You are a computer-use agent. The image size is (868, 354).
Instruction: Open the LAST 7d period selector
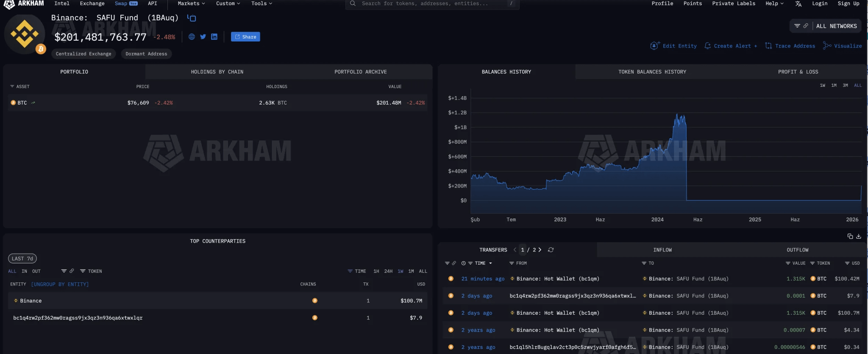tap(22, 258)
